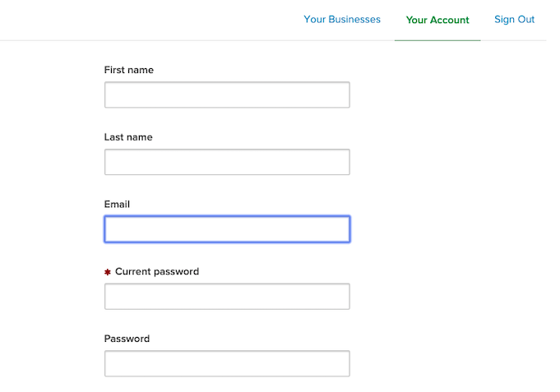560x392 pixels.
Task: Activate the blue-outlined text box
Action: (227, 229)
